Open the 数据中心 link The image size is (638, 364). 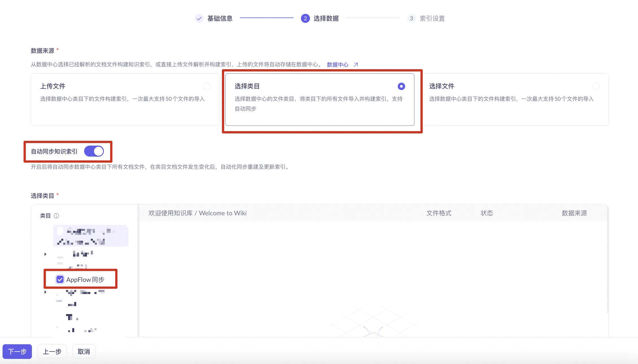(x=337, y=65)
